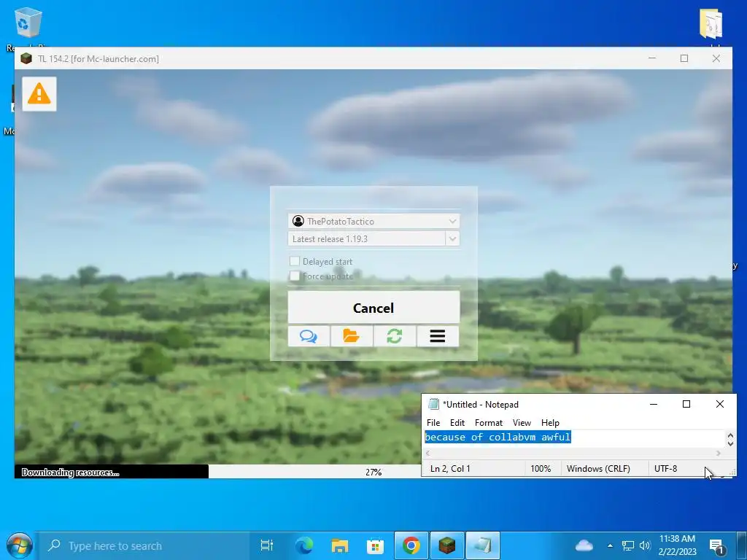Click the Notepad horizontal scroll right arrow

(718, 453)
